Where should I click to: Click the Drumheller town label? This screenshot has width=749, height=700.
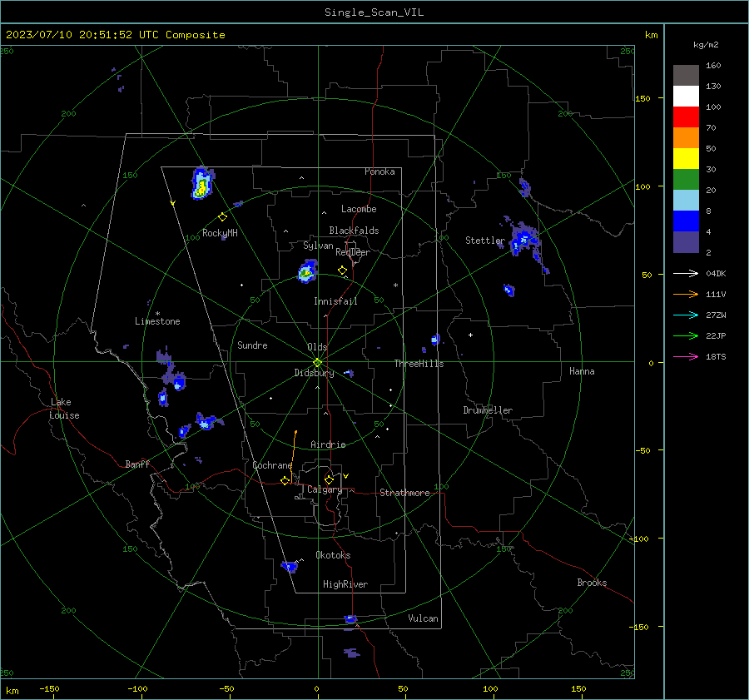(x=488, y=410)
